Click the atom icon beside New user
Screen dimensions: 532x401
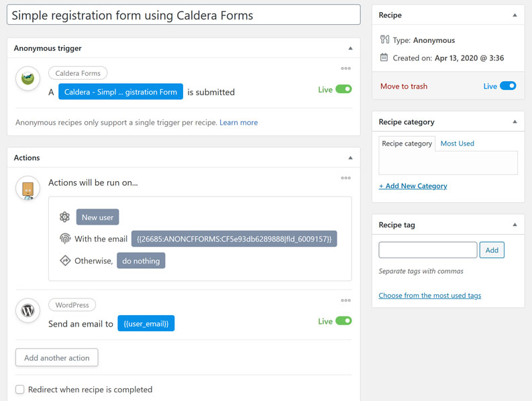(x=64, y=217)
